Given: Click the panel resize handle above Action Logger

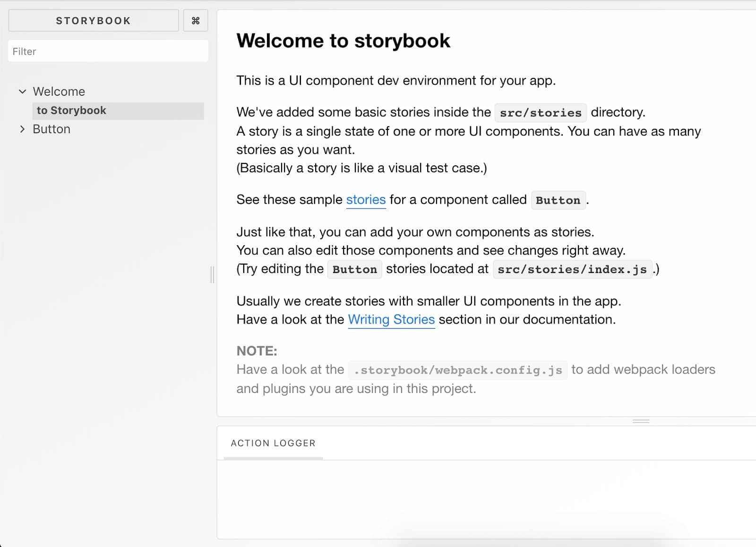Looking at the screenshot, I should click(641, 420).
